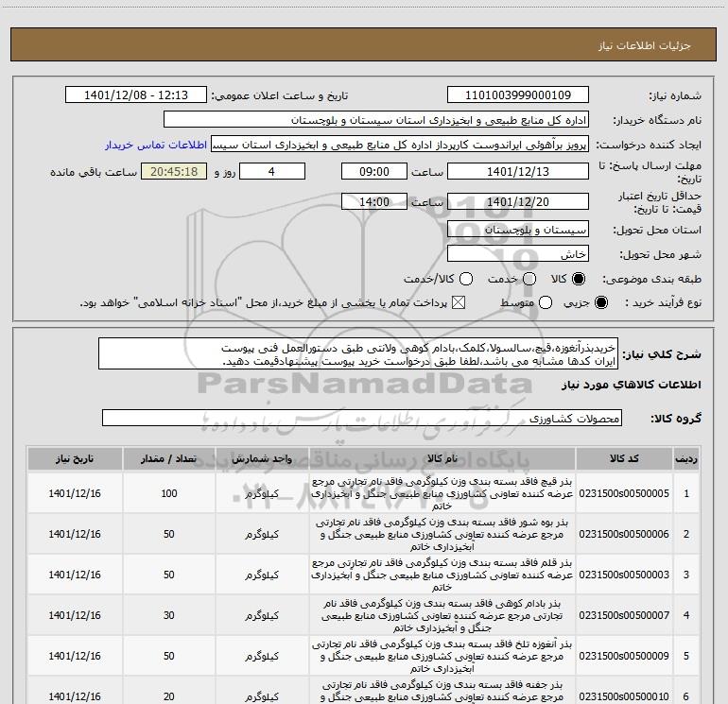Image resolution: width=728 pixels, height=704 pixels.
Task: Click the response deadline time 09:00
Action: [374, 171]
